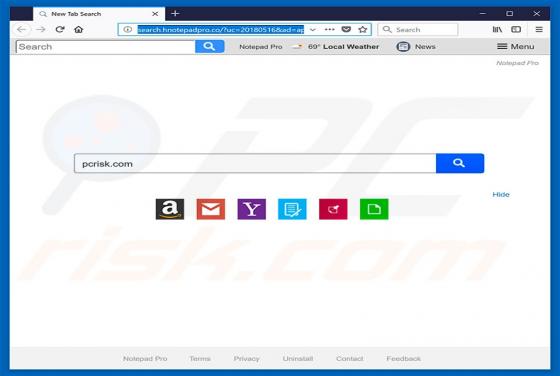The width and height of the screenshot is (560, 376).
Task: Open the red shortcut tile
Action: tap(333, 209)
